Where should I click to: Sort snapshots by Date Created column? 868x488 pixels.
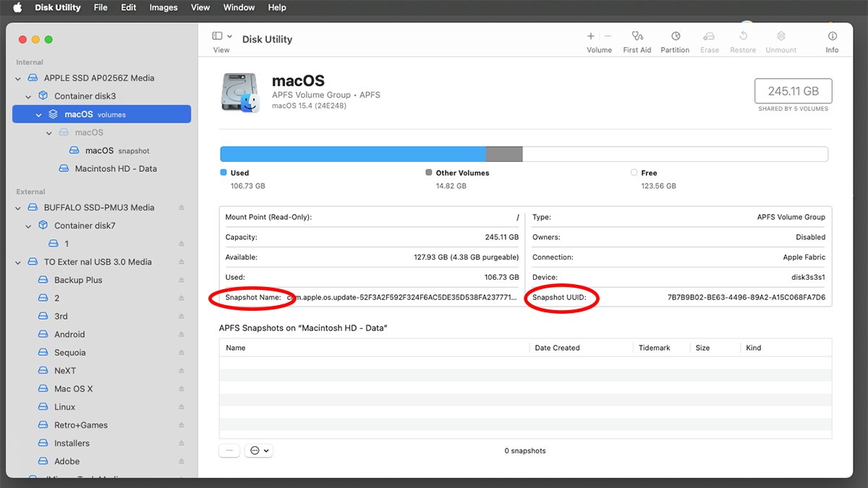click(582, 348)
